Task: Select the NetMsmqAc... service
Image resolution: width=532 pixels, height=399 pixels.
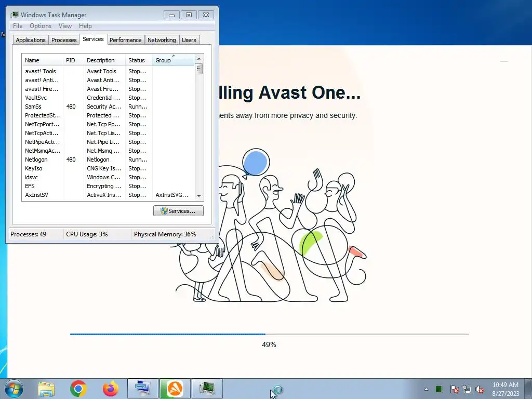Action: [x=108, y=151]
